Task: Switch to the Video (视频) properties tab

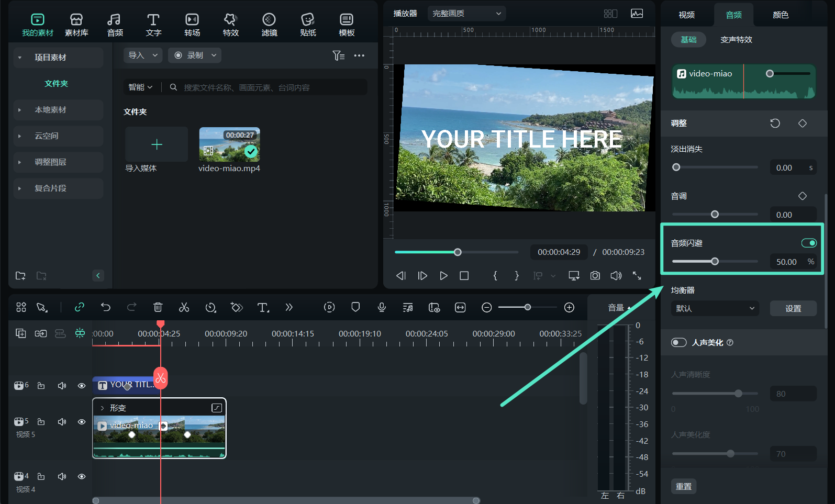Action: 686,15
